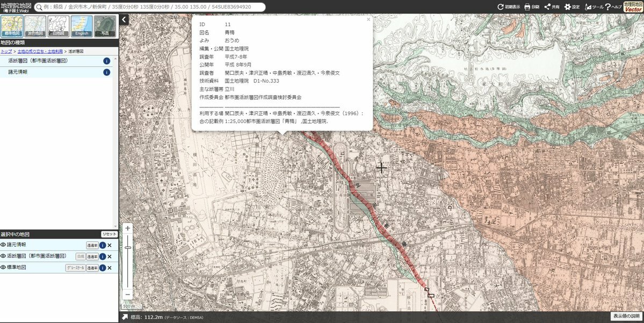Show info for 諸元情報 in map type list
The height and width of the screenshot is (323, 644).
coord(106,73)
